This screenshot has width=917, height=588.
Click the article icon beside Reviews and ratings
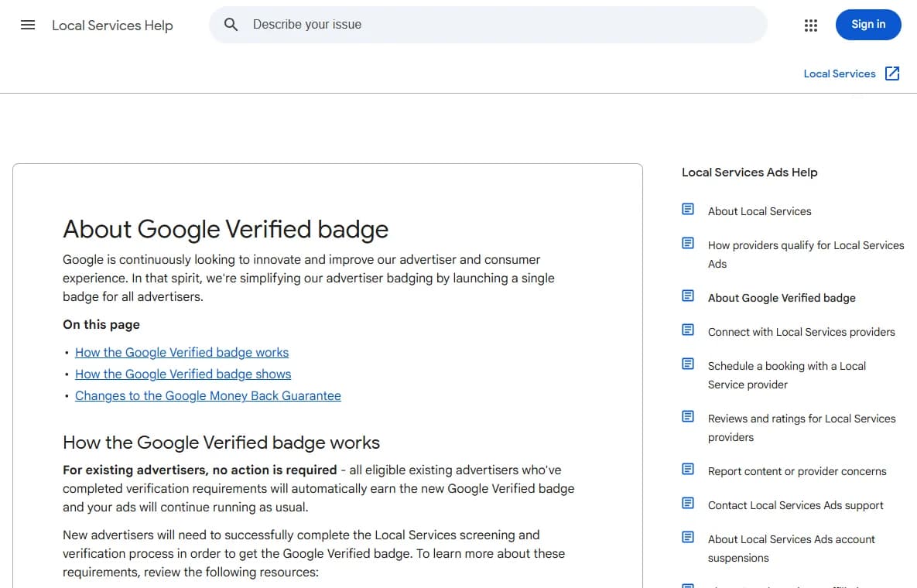(688, 416)
